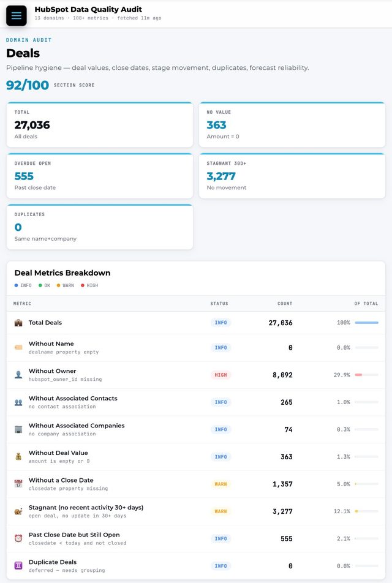Click the Duplicate Deals metric label
Viewport: 392px width, 583px height.
53,562
